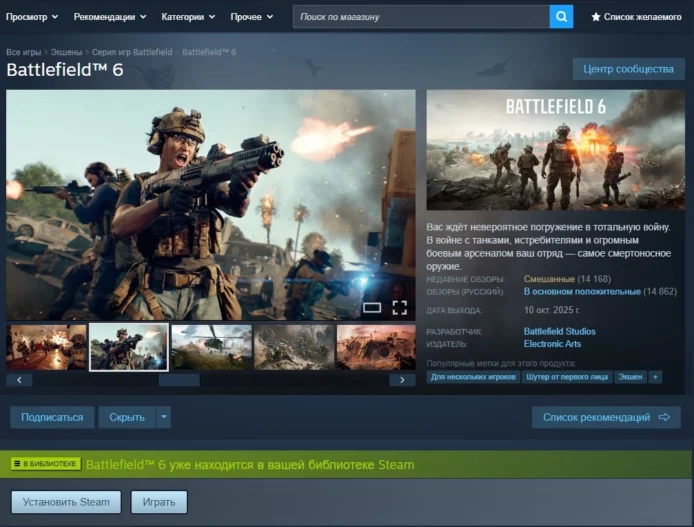Image resolution: width=694 pixels, height=527 pixels.
Task: Click the Battlefield™ 6 breadcrumb link
Action: click(x=209, y=52)
